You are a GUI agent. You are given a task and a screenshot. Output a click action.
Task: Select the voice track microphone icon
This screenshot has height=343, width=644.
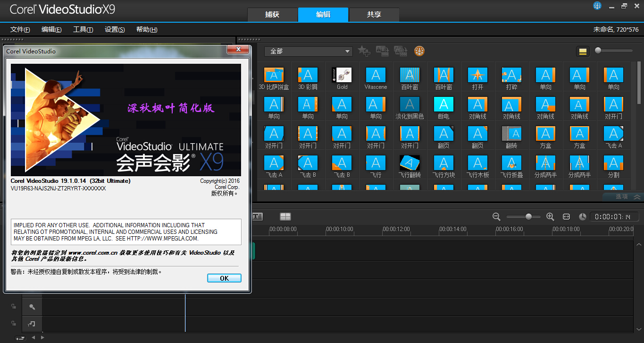point(32,307)
